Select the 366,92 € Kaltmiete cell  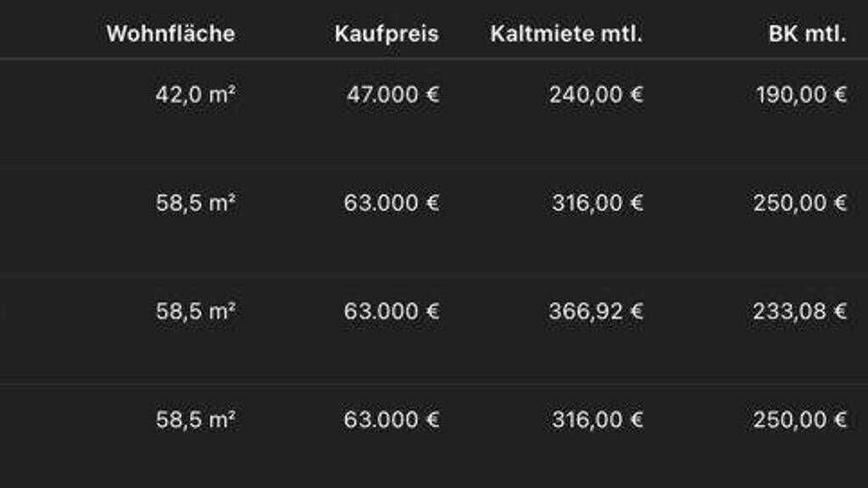coord(596,311)
